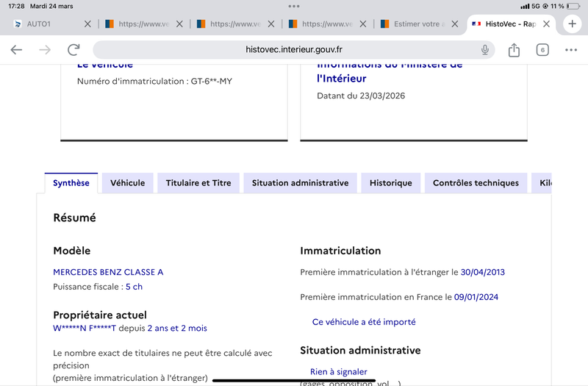Switch to the Historique tab

click(x=390, y=183)
